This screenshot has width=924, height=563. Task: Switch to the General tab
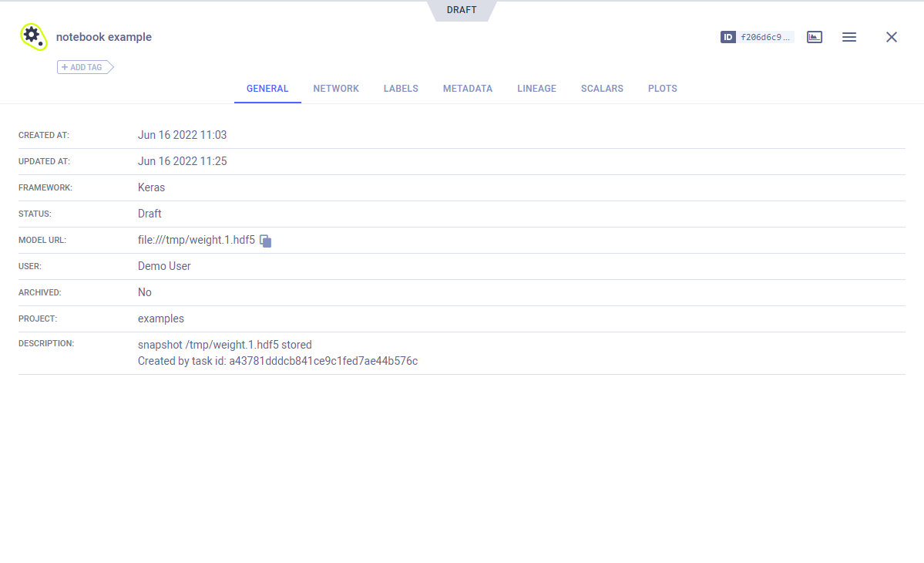coord(267,89)
